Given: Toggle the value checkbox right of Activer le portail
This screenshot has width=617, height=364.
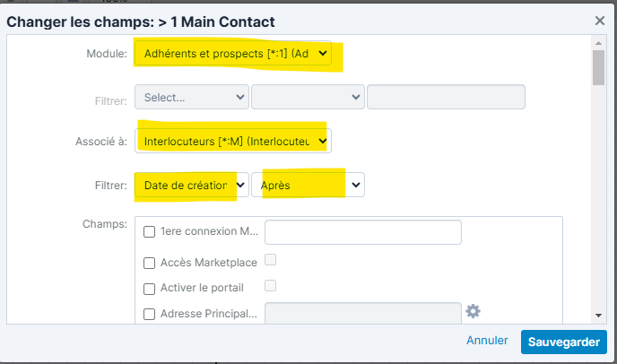Looking at the screenshot, I should (270, 286).
